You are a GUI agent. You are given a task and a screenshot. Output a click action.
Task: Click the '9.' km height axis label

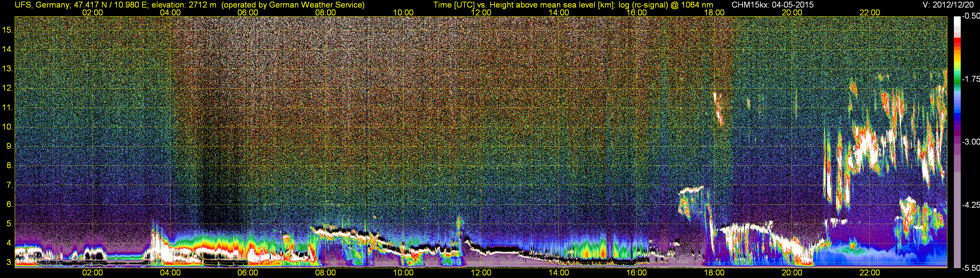9,146
